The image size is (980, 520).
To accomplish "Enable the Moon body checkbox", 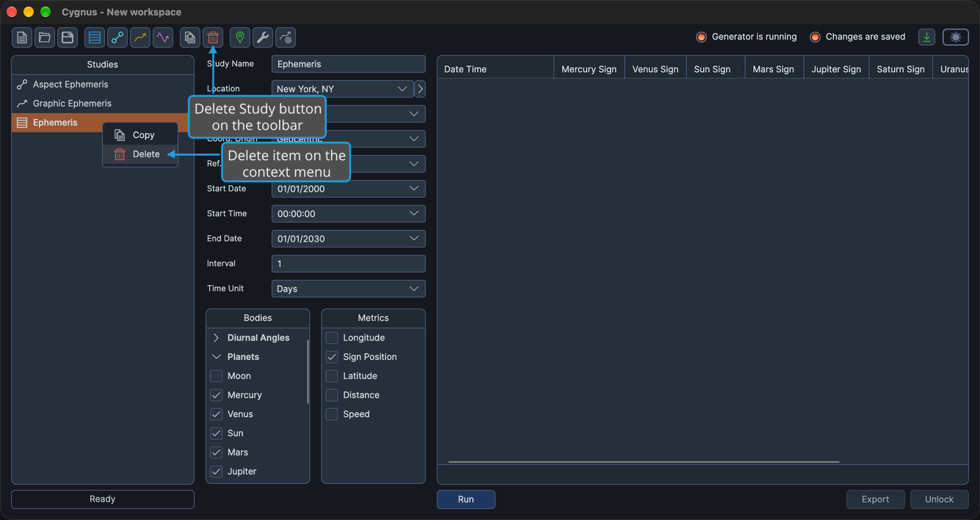I will coord(217,376).
